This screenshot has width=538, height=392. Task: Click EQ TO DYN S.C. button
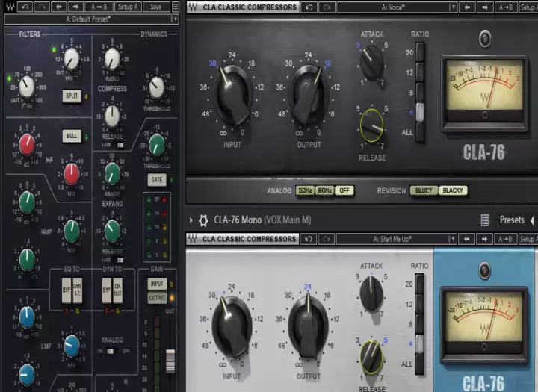click(x=78, y=290)
